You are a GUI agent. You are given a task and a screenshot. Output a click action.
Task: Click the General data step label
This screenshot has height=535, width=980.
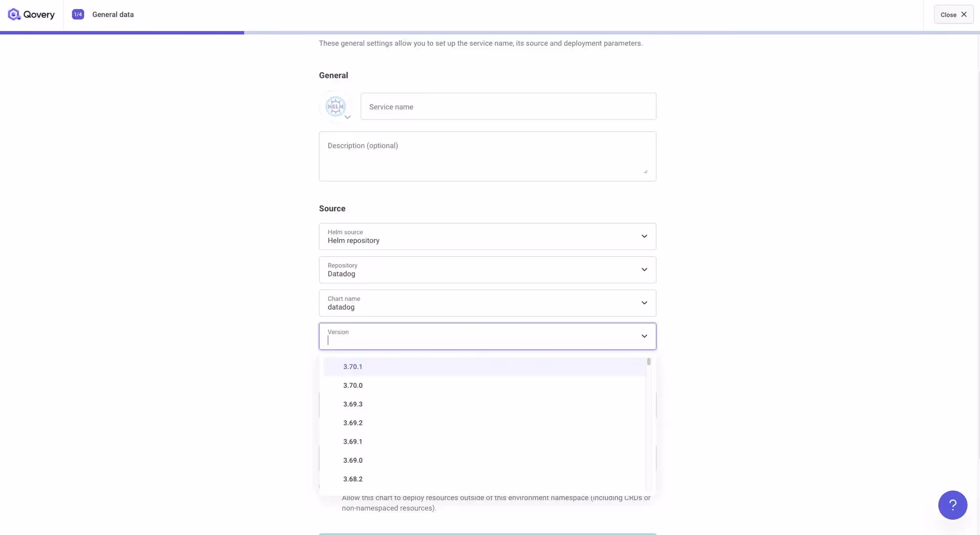pyautogui.click(x=112, y=14)
